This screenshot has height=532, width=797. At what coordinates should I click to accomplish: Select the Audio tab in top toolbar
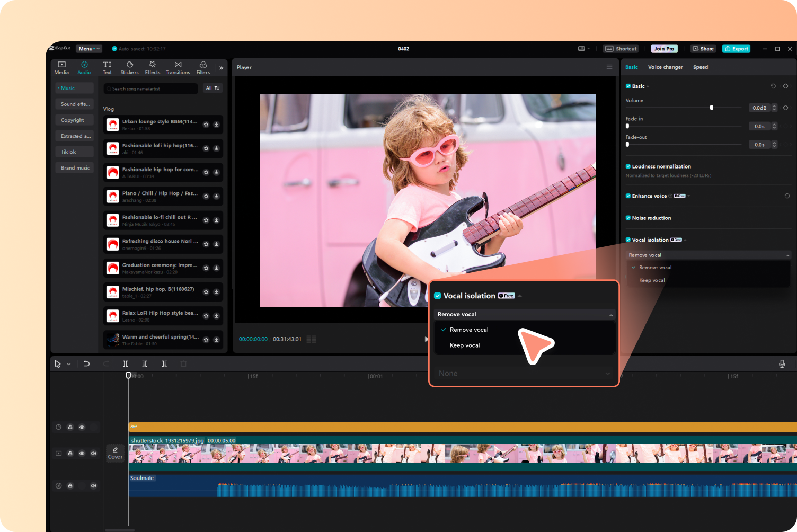pyautogui.click(x=84, y=68)
